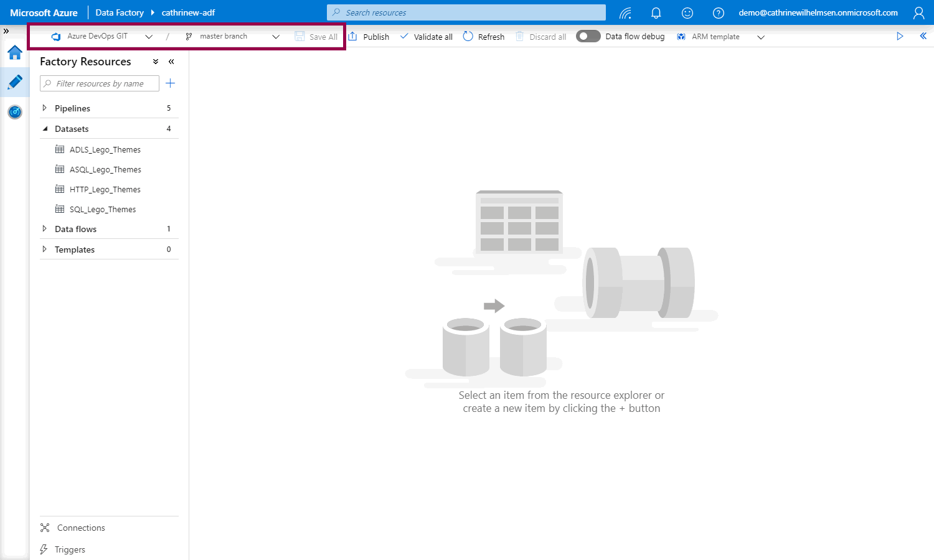Collapse the Datasets tree section

(x=45, y=129)
